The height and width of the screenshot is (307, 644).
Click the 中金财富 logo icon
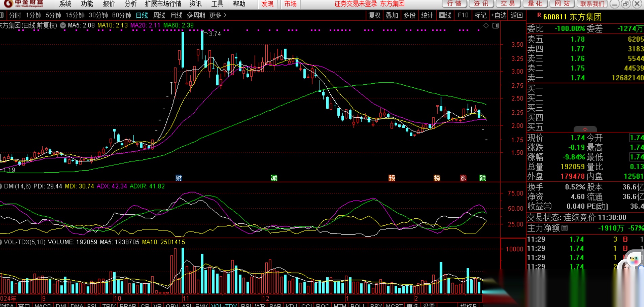click(x=8, y=4)
